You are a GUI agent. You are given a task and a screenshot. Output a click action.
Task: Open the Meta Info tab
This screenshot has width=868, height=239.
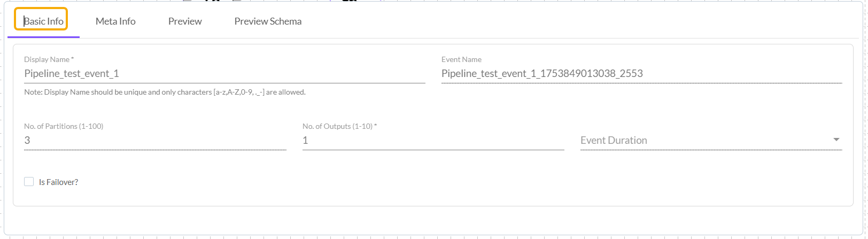click(115, 21)
